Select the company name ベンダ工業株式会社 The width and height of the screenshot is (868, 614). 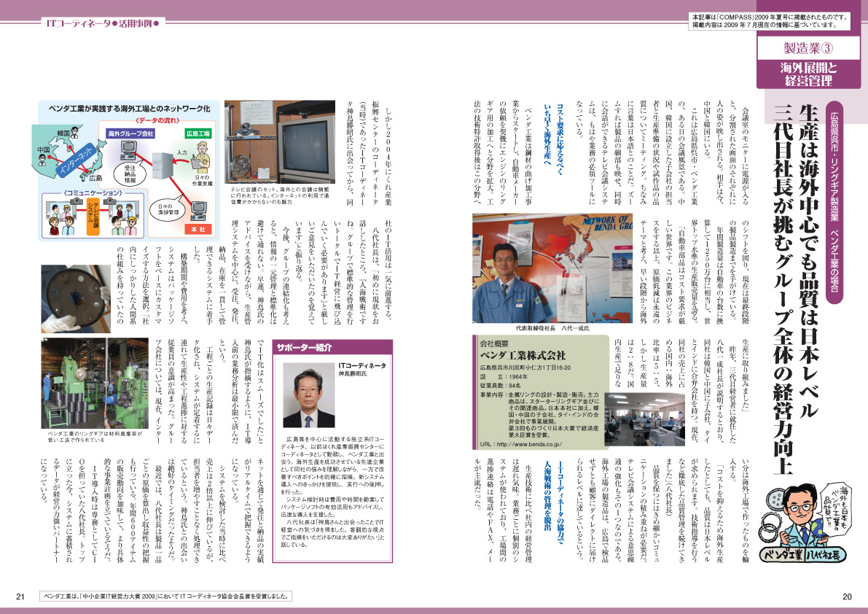click(523, 354)
